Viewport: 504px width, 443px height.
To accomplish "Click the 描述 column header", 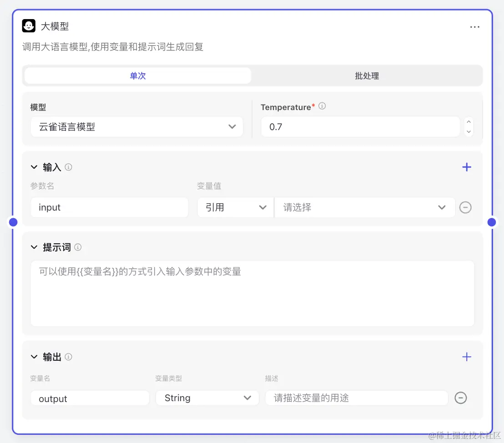I will (271, 378).
